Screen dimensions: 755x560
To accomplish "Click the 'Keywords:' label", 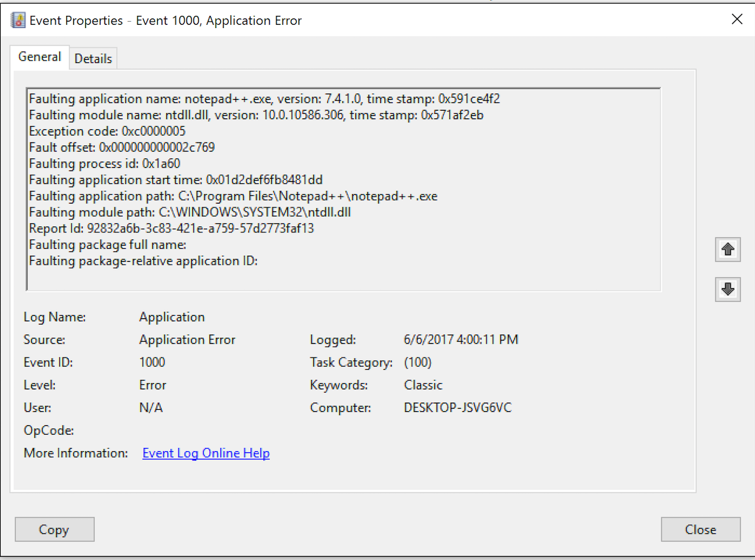I will [339, 385].
